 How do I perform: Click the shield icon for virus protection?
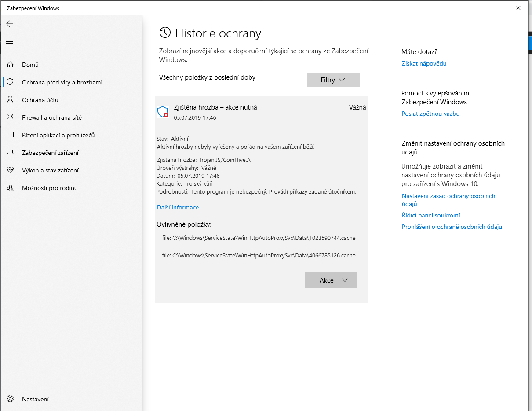point(10,82)
